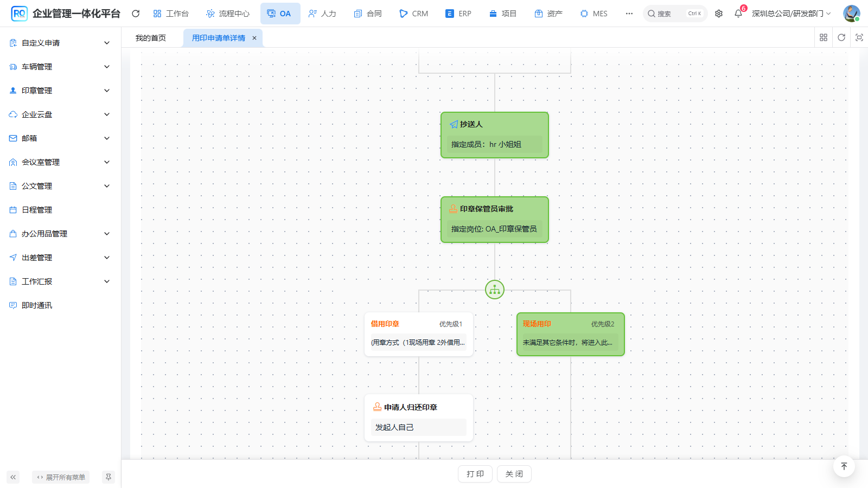This screenshot has height=488, width=868.
Task: Expand the 车辆管理 menu
Action: coord(60,67)
